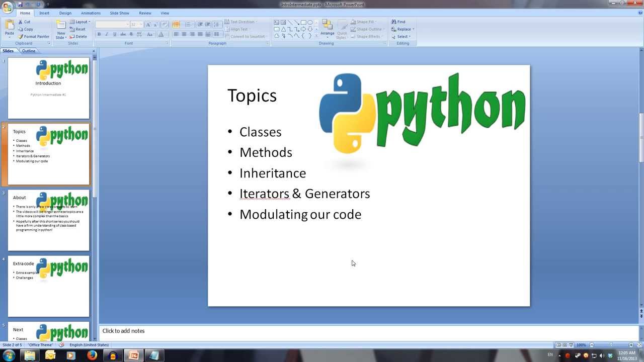
Task: Open the Review ribbon tab
Action: (145, 13)
